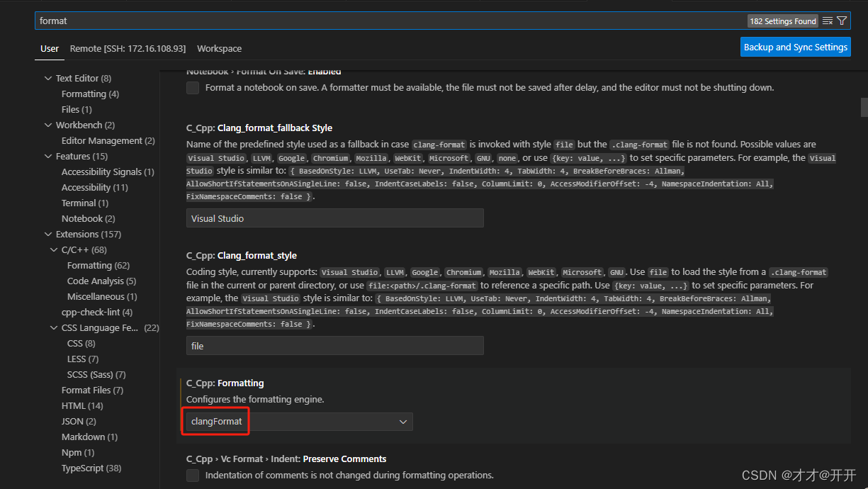The image size is (868, 489).
Task: Collapse the C/C++ group
Action: [54, 249]
